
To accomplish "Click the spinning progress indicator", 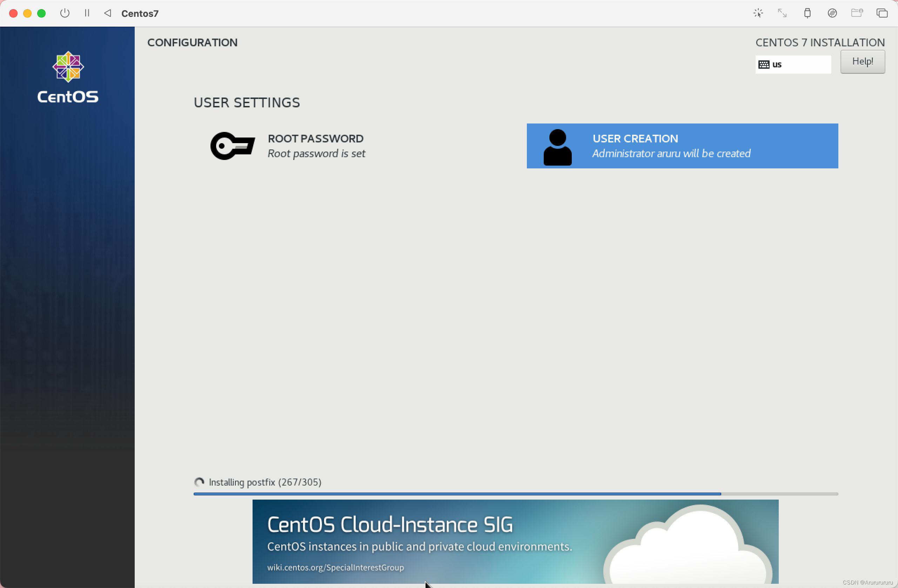I will pyautogui.click(x=199, y=482).
